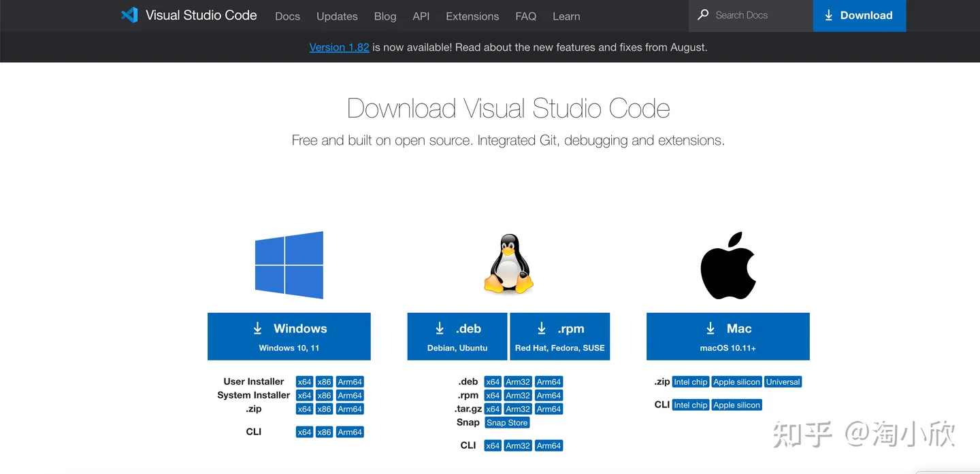Download Windows User Installer x64 build

coord(304,382)
